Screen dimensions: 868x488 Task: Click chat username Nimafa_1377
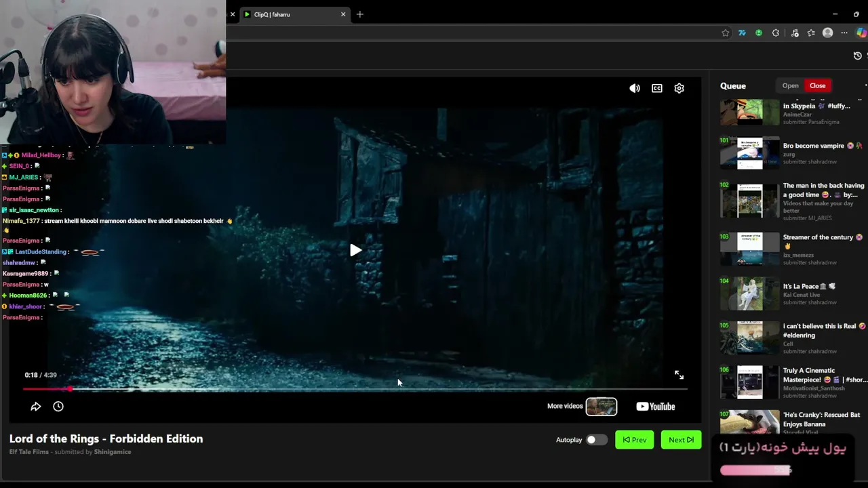tap(22, 221)
